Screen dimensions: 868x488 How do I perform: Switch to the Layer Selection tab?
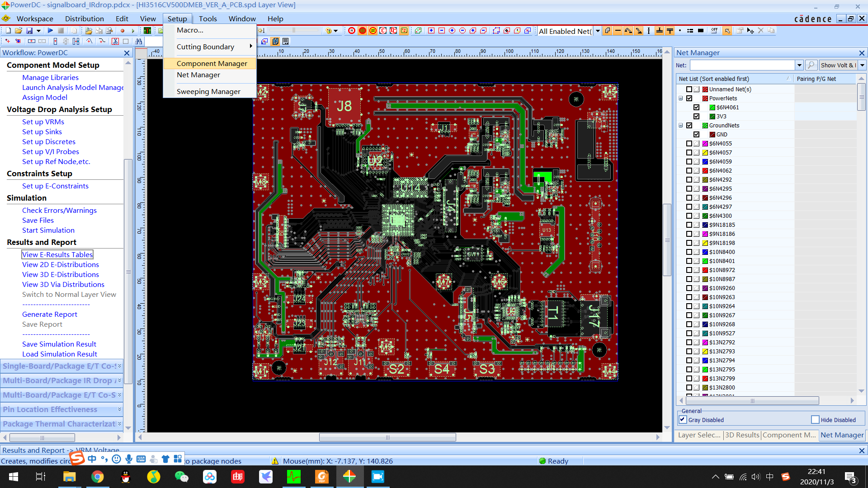coord(699,435)
